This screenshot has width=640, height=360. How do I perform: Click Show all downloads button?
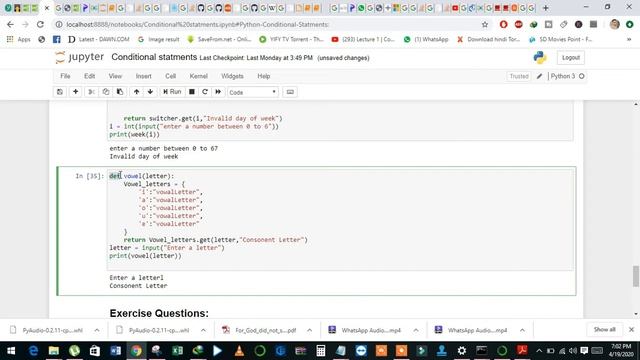604,329
